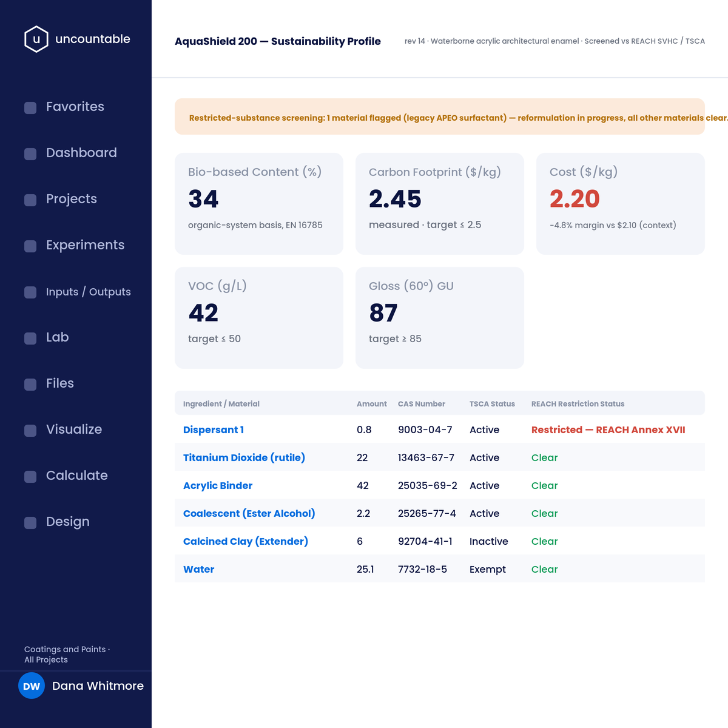Open the Titanium Dioxide (rutile) link
The height and width of the screenshot is (728, 728).
click(x=244, y=457)
